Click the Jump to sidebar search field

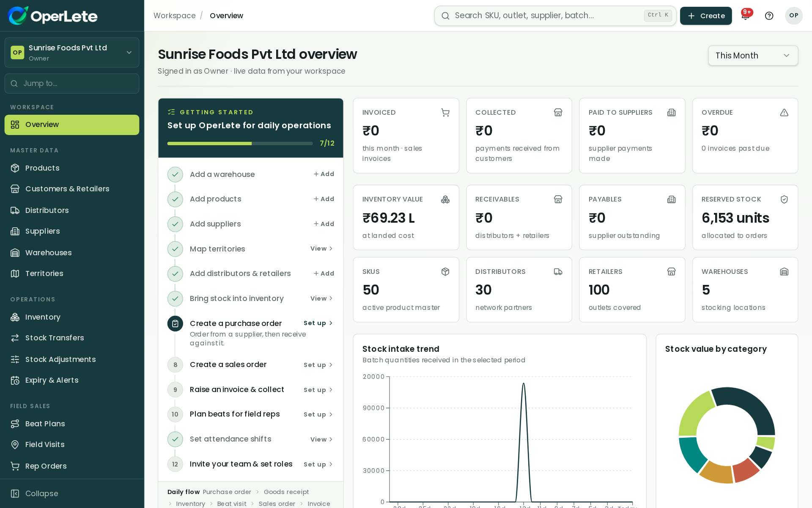coord(72,83)
